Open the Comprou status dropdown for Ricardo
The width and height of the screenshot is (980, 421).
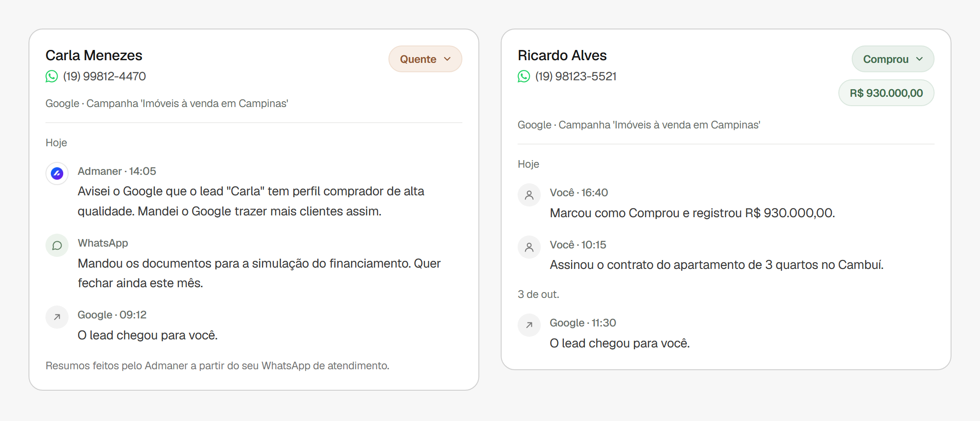click(893, 59)
